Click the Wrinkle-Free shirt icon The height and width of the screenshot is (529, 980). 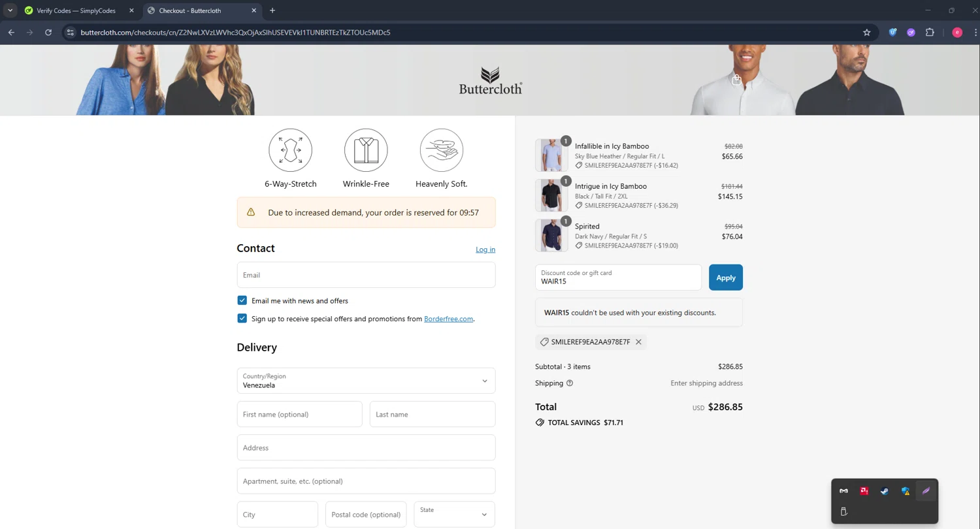click(366, 150)
